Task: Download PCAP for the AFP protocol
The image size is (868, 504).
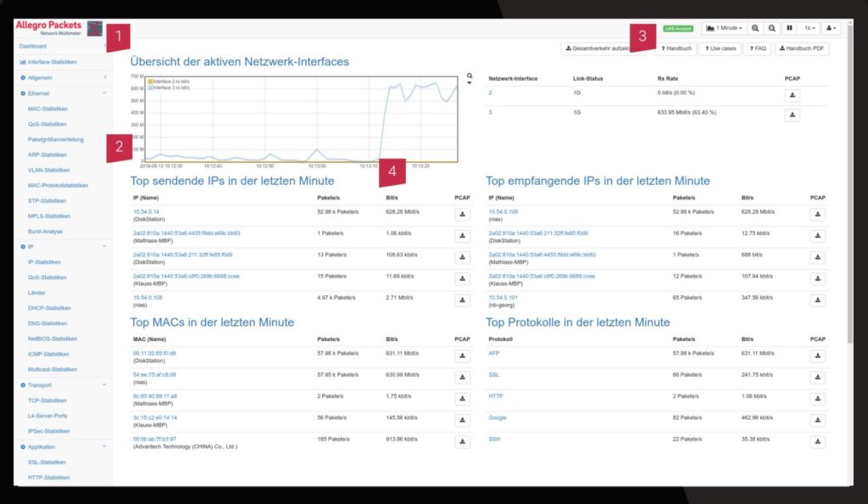Action: (x=817, y=356)
